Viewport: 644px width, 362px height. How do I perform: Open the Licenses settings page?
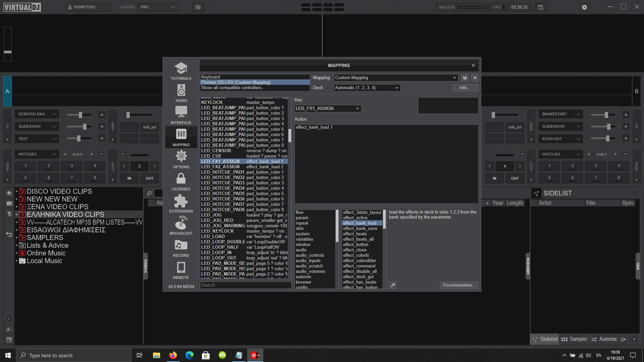pyautogui.click(x=181, y=181)
